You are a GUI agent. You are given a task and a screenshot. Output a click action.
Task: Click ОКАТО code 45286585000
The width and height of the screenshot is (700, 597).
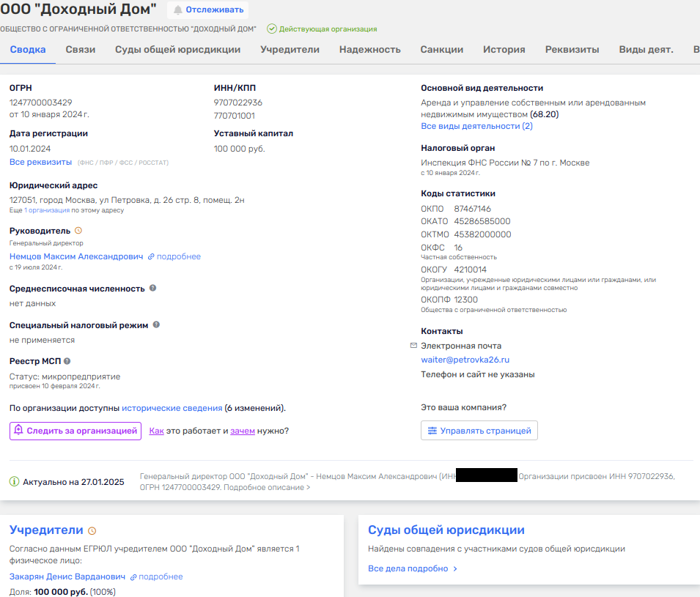(482, 221)
